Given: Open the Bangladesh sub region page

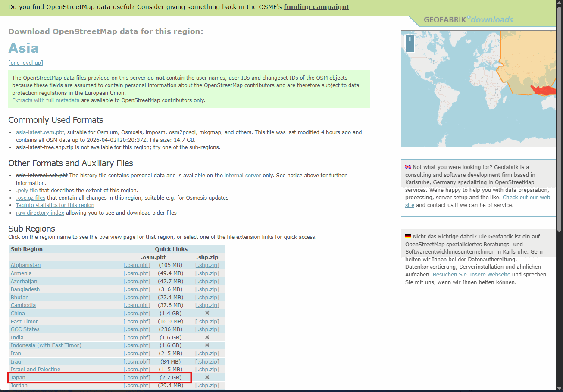Looking at the screenshot, I should [x=25, y=289].
